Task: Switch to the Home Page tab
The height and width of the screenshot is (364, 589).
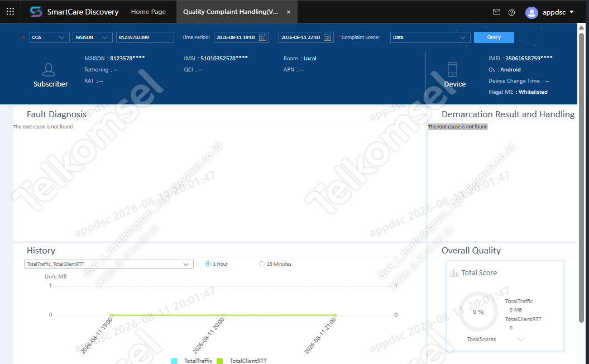Action: pyautogui.click(x=148, y=12)
